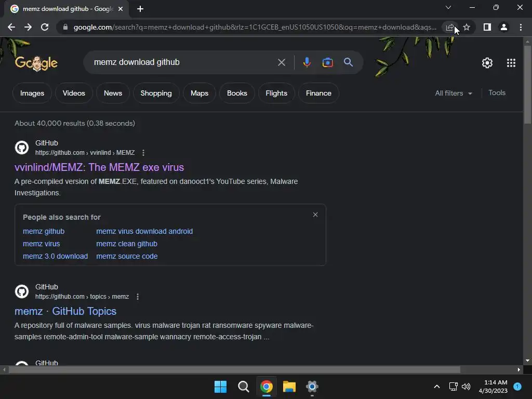Expand the All filters dropdown

(454, 93)
